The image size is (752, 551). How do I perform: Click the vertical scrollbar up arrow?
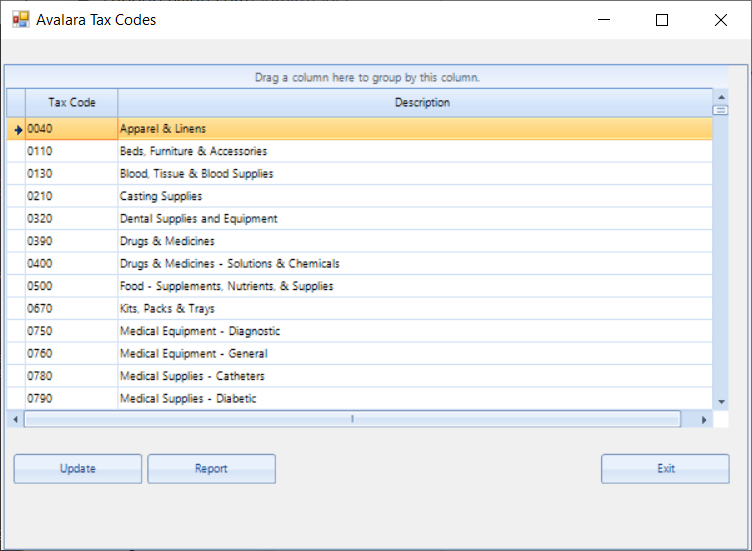721,97
